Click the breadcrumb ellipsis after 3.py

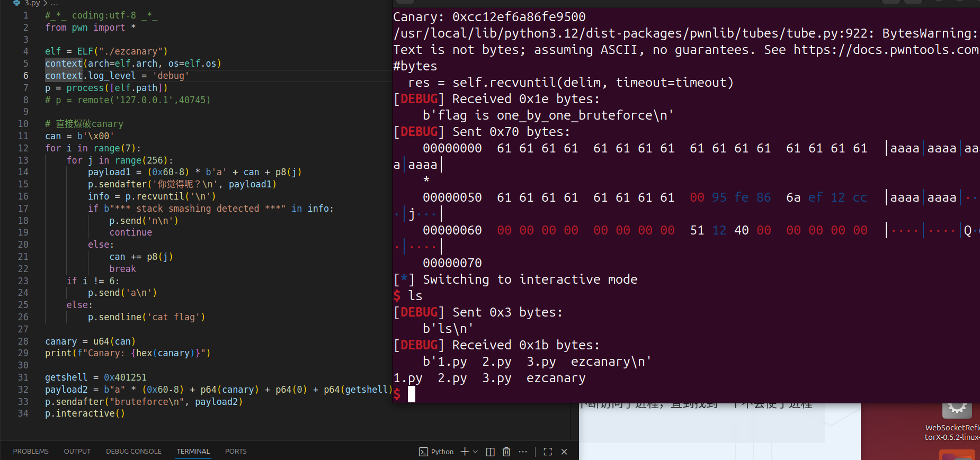click(54, 3)
